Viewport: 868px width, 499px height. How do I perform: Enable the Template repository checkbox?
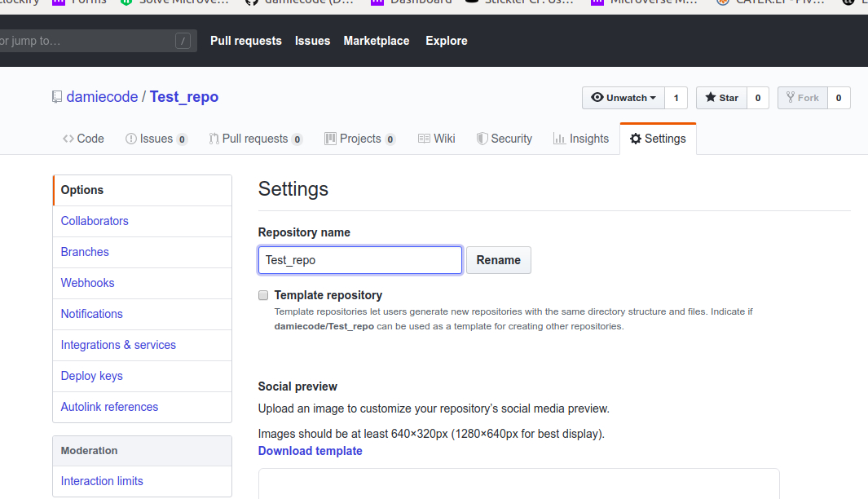[263, 295]
